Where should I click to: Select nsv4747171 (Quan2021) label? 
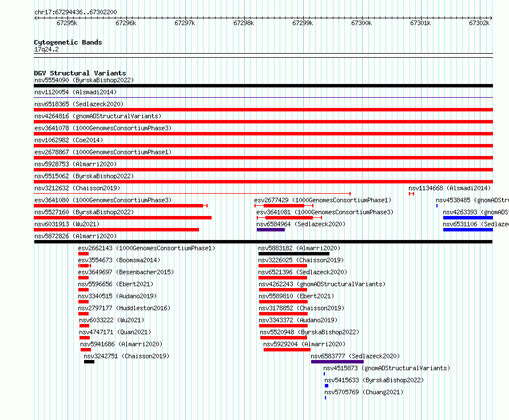click(115, 332)
